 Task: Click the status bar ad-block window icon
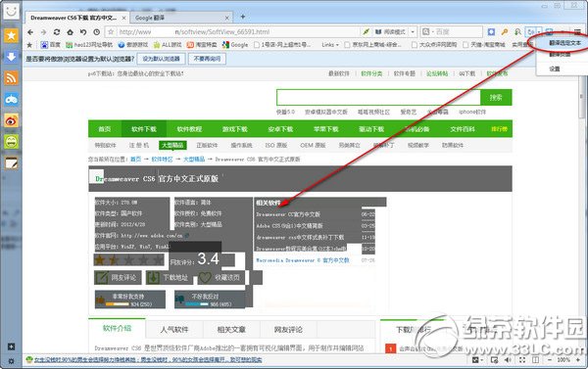pyautogui.click(x=495, y=360)
